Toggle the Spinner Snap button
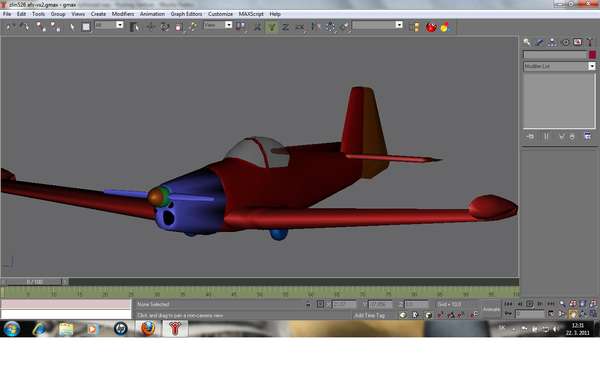Image resolution: width=600 pixels, height=391 pixels. point(474,315)
